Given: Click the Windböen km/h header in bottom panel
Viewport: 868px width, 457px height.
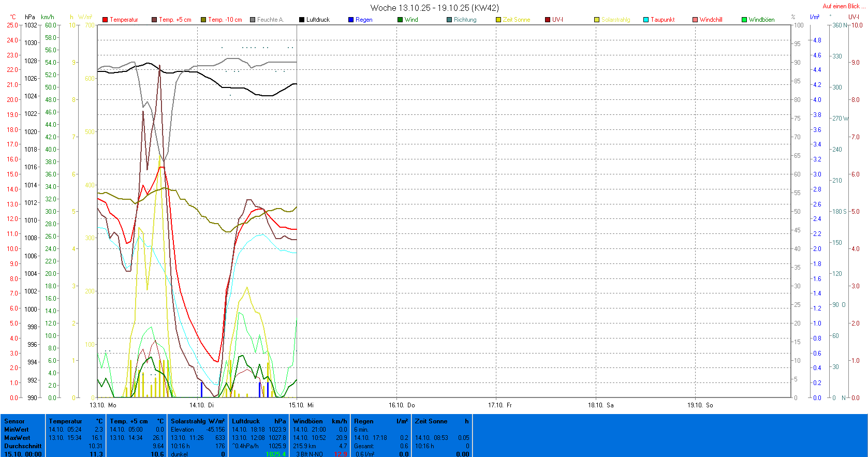Looking at the screenshot, I should coord(319,421).
